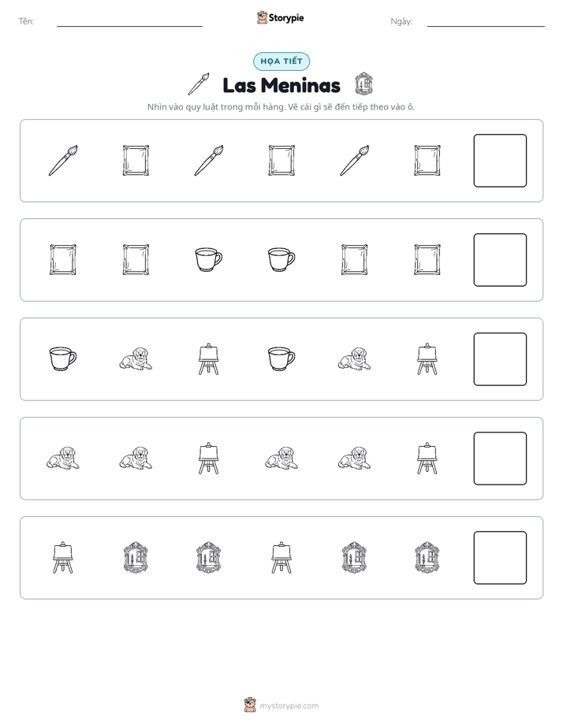Screen dimensions: 563x728
Task: Select the first paintbrush in row one
Action: pos(63,161)
